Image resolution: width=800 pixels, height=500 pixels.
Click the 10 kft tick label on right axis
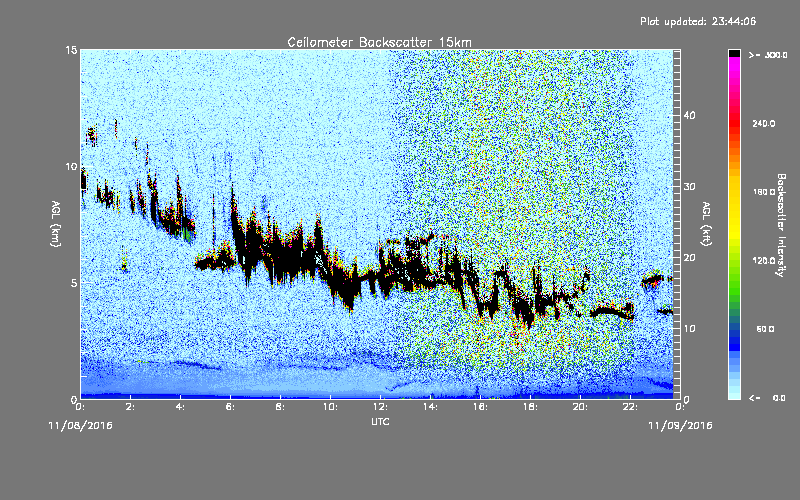[689, 329]
